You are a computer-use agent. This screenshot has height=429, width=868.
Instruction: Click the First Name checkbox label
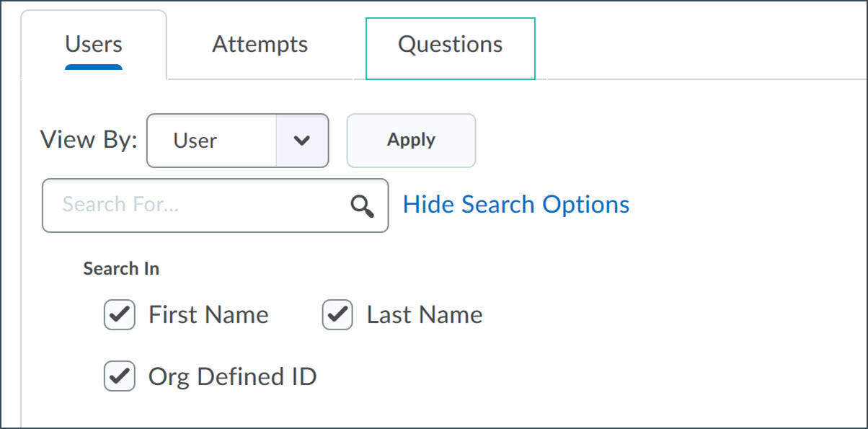(208, 315)
